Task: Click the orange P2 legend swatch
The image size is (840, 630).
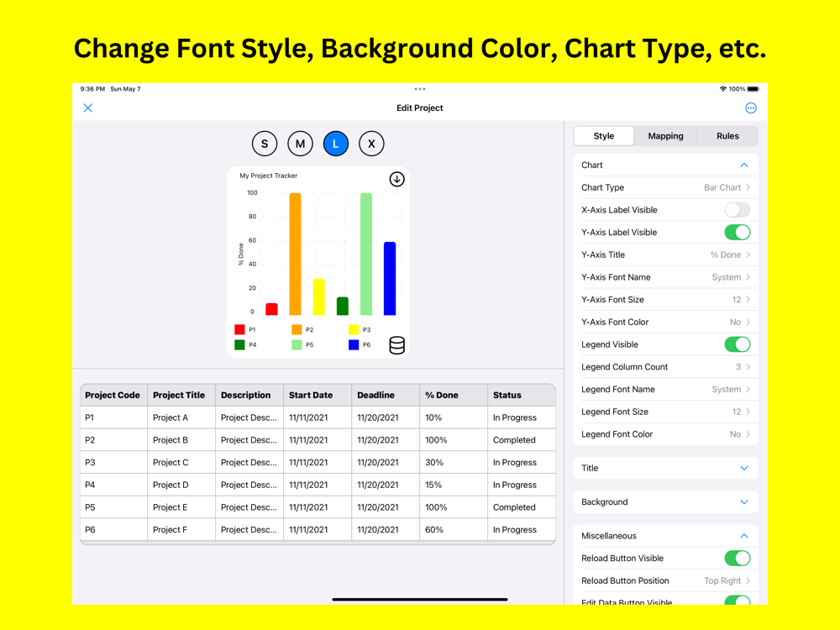Action: (x=297, y=329)
